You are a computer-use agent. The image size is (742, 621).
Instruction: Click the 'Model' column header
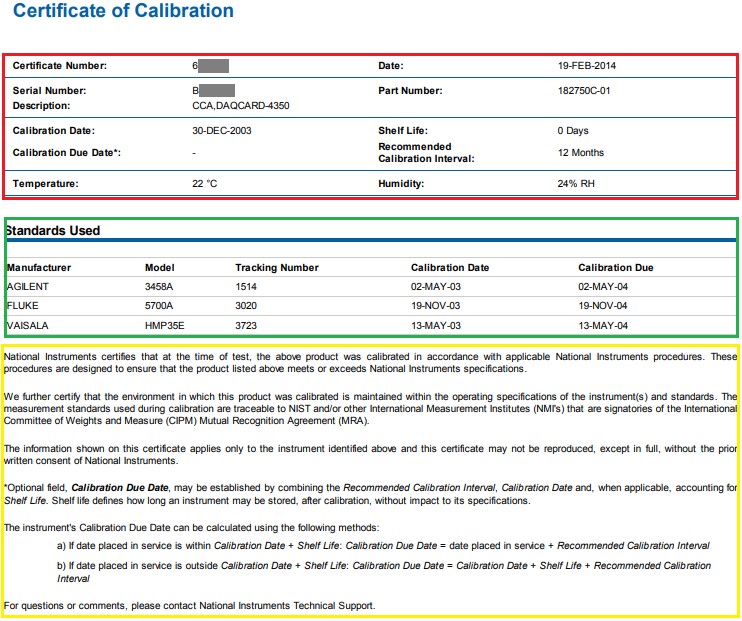tap(159, 267)
